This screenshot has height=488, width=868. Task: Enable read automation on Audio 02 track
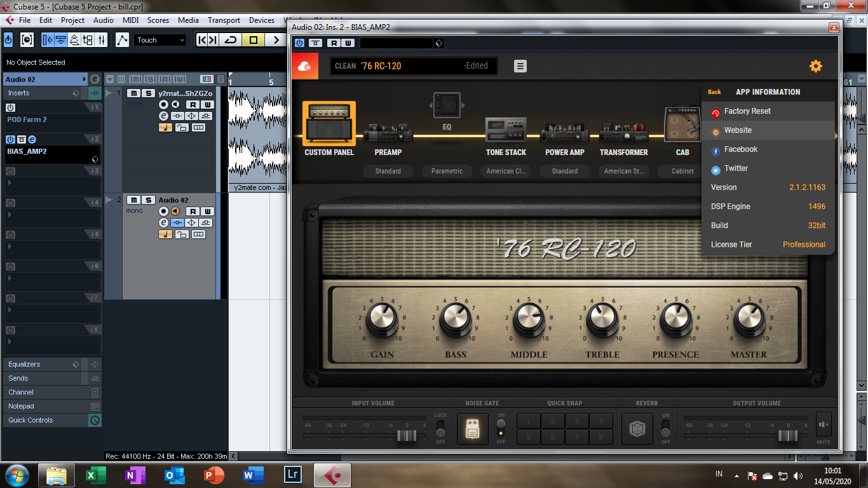[x=192, y=211]
